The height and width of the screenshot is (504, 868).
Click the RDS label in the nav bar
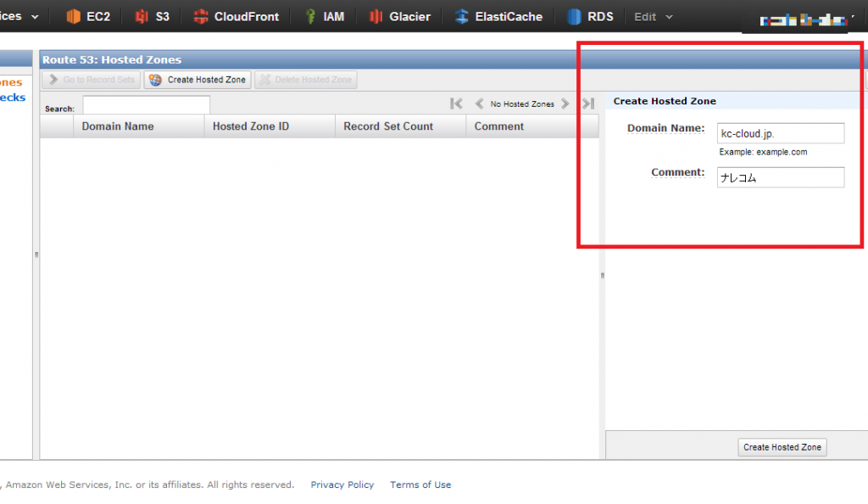[x=601, y=17]
